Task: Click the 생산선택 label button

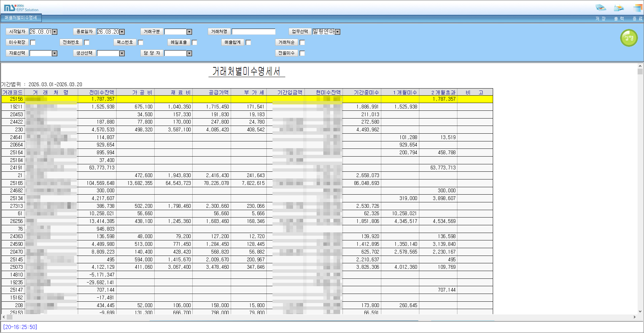Action: click(85, 53)
